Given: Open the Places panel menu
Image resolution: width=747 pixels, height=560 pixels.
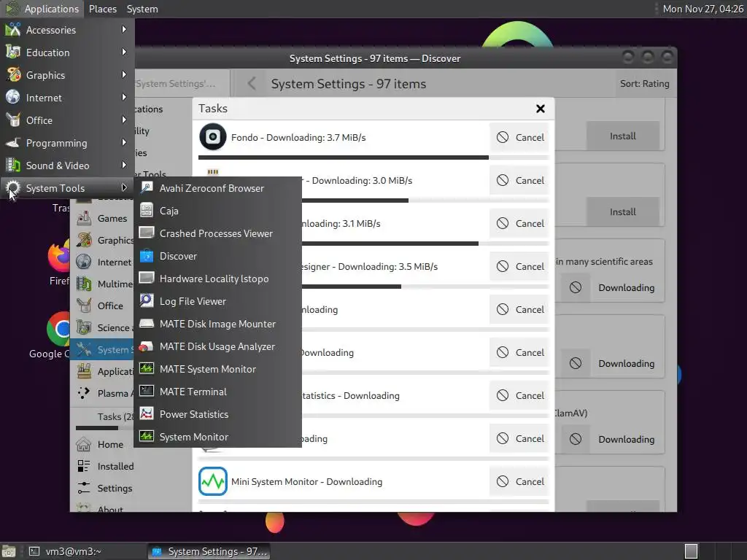Looking at the screenshot, I should (102, 9).
